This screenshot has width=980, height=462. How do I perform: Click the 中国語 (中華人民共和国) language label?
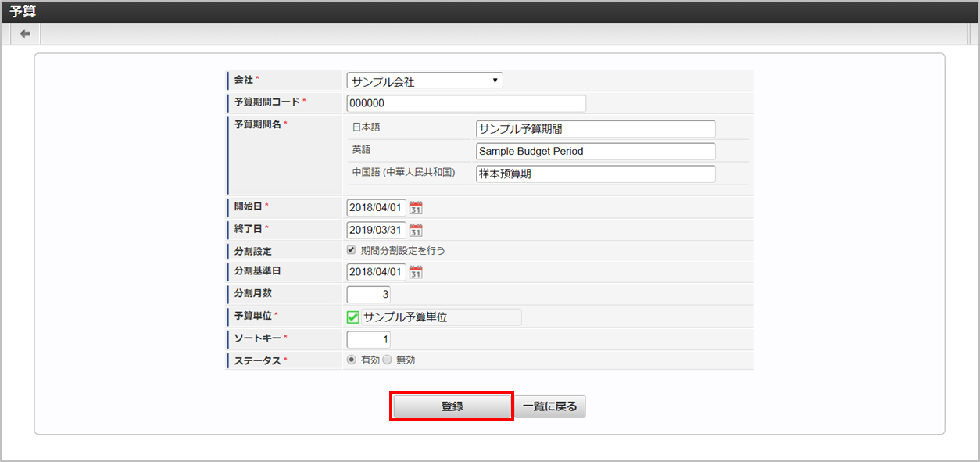403,172
